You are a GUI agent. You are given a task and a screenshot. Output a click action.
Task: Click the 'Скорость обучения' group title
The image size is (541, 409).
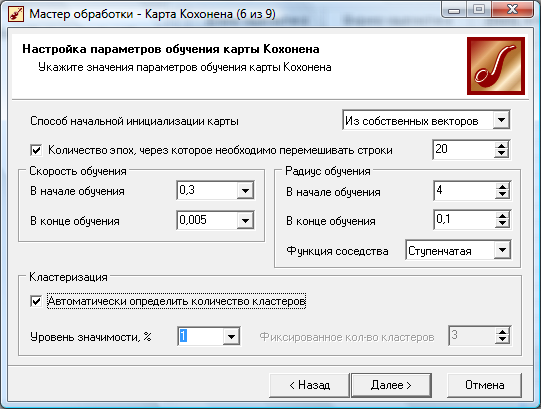pyautogui.click(x=78, y=171)
